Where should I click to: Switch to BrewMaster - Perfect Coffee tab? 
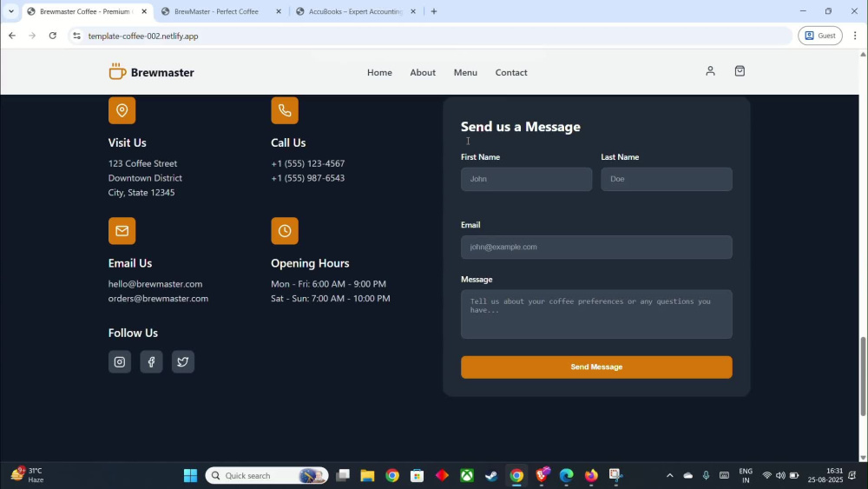(216, 11)
